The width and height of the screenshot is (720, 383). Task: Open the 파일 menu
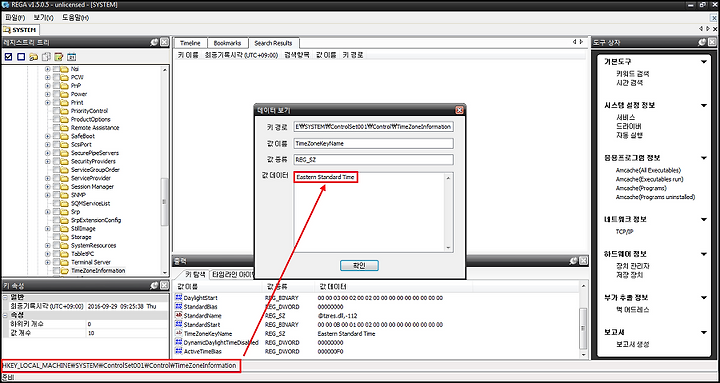(15, 17)
